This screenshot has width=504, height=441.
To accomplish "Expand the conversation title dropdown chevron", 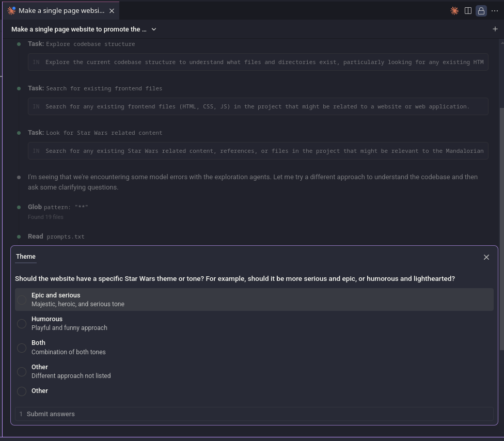I will coord(153,29).
